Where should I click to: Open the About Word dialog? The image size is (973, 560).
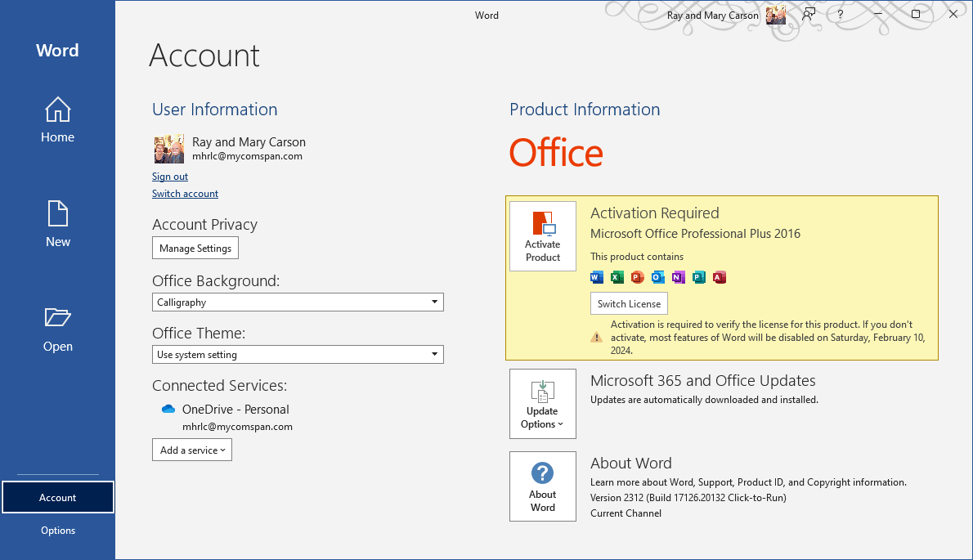[543, 486]
